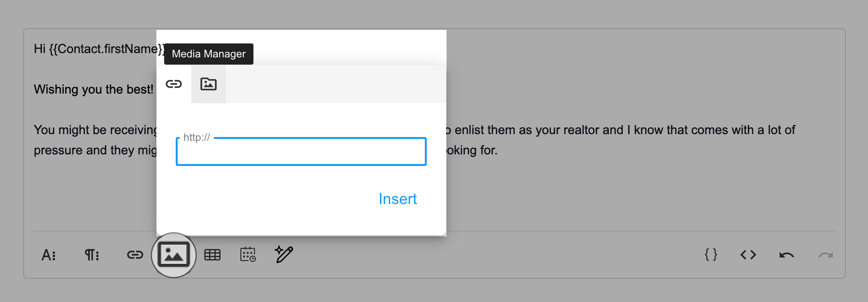Insert custom values with curly braces icon
The height and width of the screenshot is (302, 868).
click(x=711, y=255)
